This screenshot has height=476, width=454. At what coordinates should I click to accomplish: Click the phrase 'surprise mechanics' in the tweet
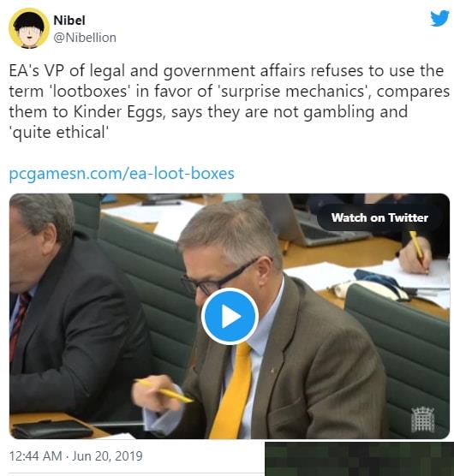pos(293,92)
